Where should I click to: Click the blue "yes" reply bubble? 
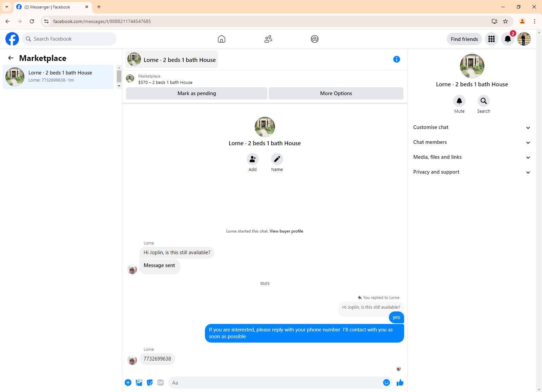[396, 317]
